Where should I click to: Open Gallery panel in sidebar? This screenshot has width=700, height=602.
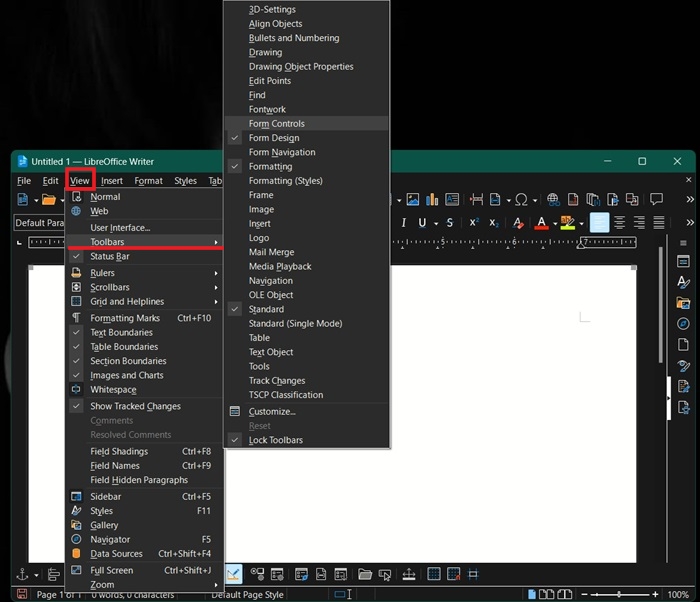point(683,303)
